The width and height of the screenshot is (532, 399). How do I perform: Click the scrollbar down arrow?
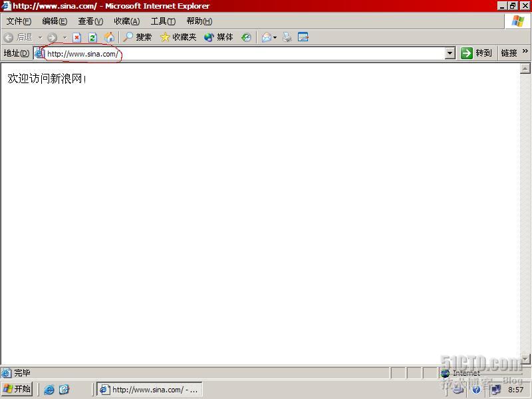pyautogui.click(x=525, y=359)
